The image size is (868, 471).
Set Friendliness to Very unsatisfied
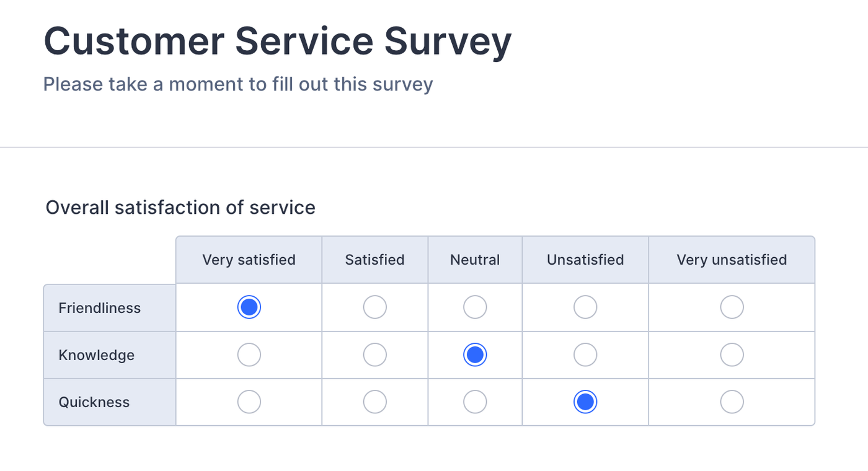pos(732,307)
